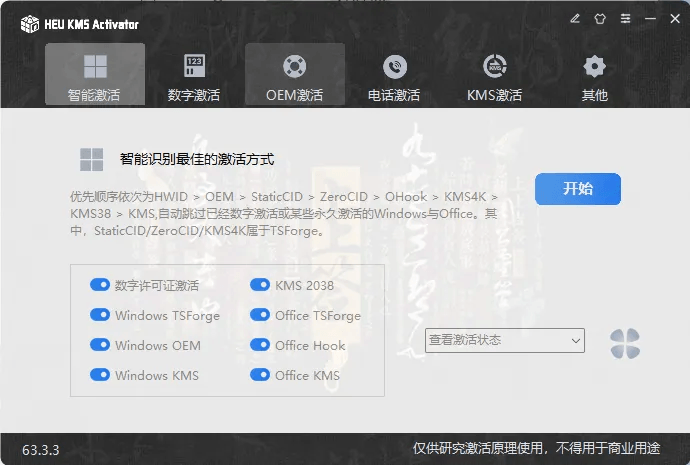Open the 其他 settings tab
The width and height of the screenshot is (690, 465).
pos(595,74)
